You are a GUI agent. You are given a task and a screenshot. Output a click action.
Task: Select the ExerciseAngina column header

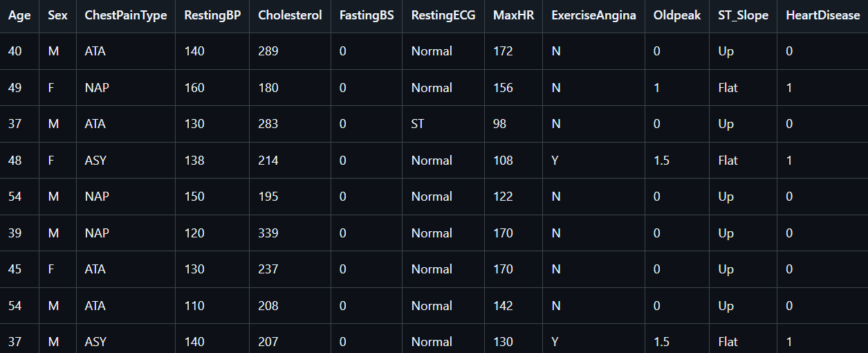593,15
